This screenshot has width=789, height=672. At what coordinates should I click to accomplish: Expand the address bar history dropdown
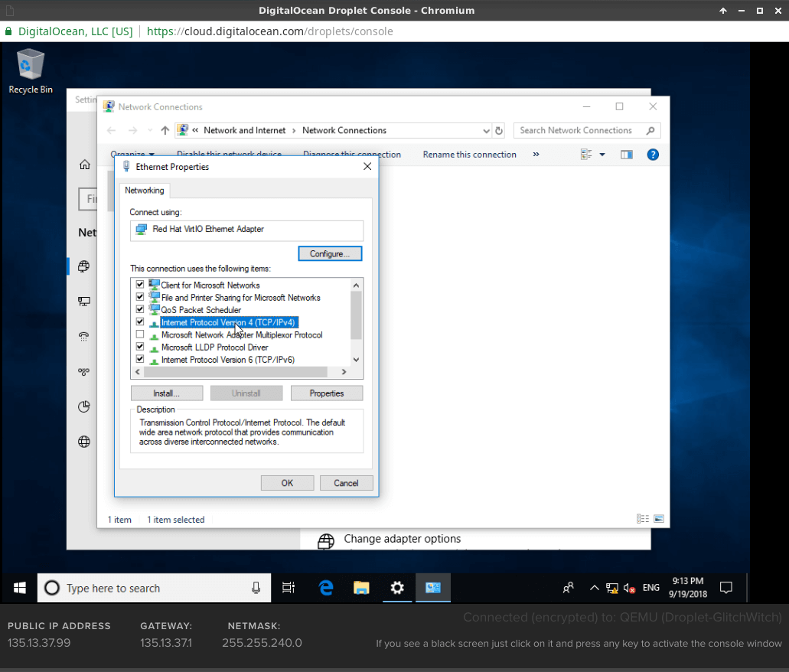[x=486, y=131]
